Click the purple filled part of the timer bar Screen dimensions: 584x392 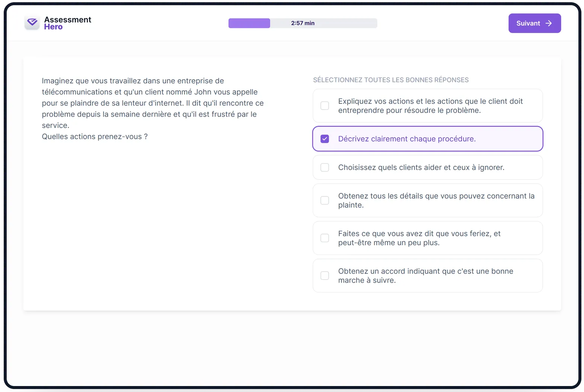coord(249,23)
